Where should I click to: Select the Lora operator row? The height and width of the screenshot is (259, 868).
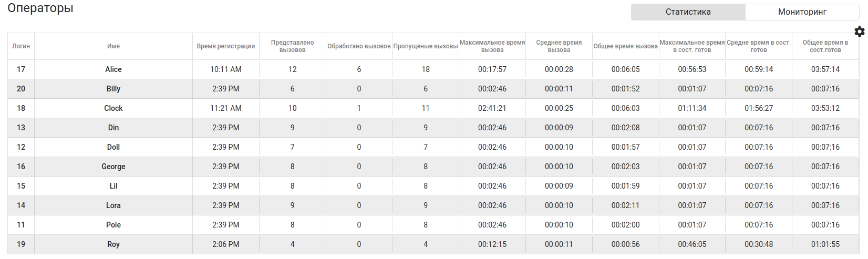tap(113, 205)
